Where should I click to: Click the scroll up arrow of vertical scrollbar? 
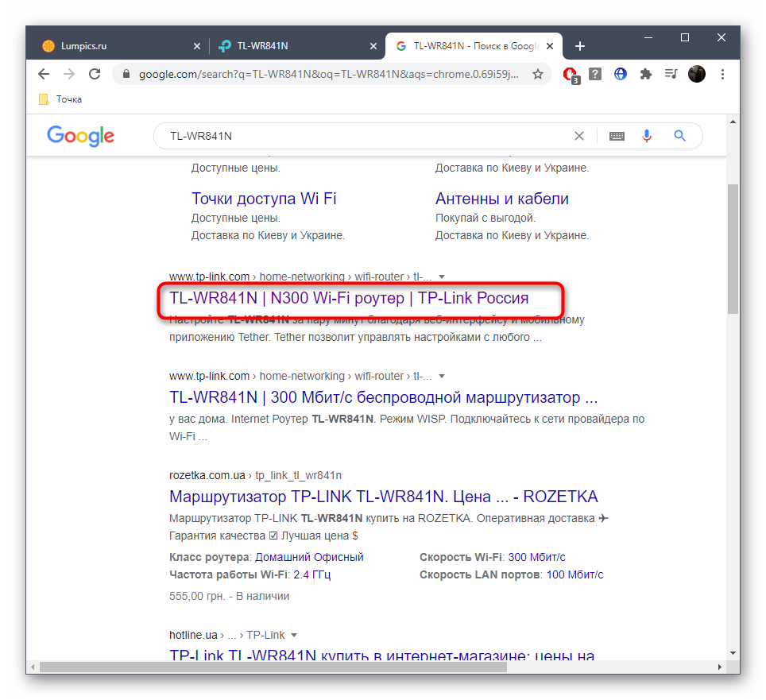[x=733, y=122]
